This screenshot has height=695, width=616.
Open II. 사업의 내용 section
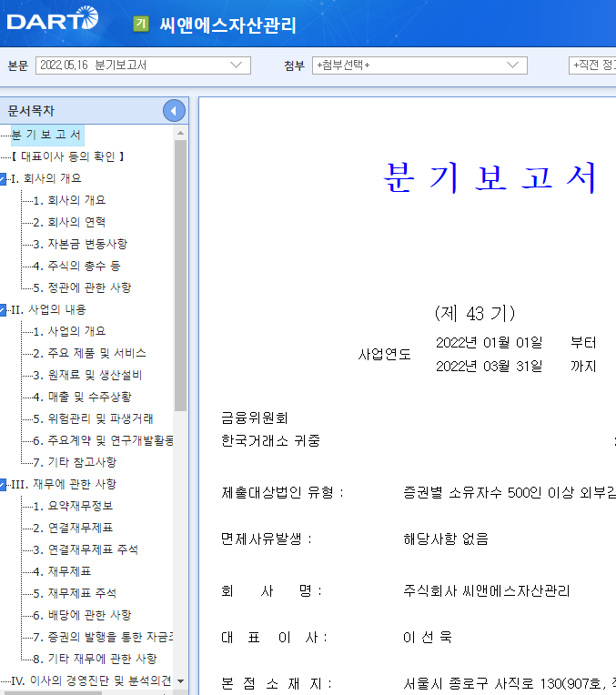pyautogui.click(x=48, y=309)
